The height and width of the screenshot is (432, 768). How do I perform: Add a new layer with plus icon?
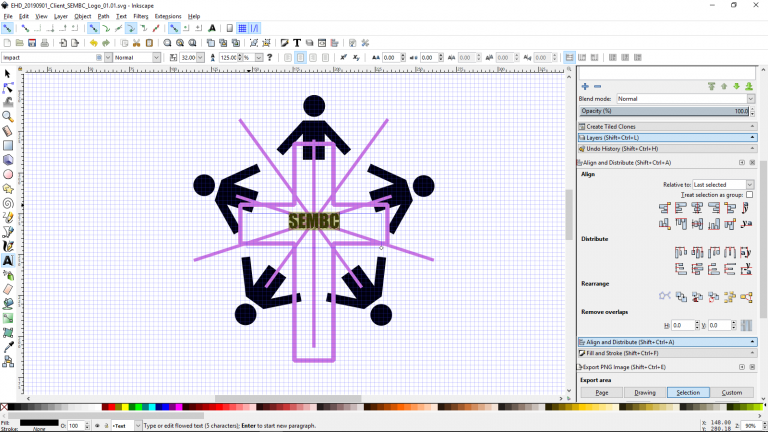(585, 87)
